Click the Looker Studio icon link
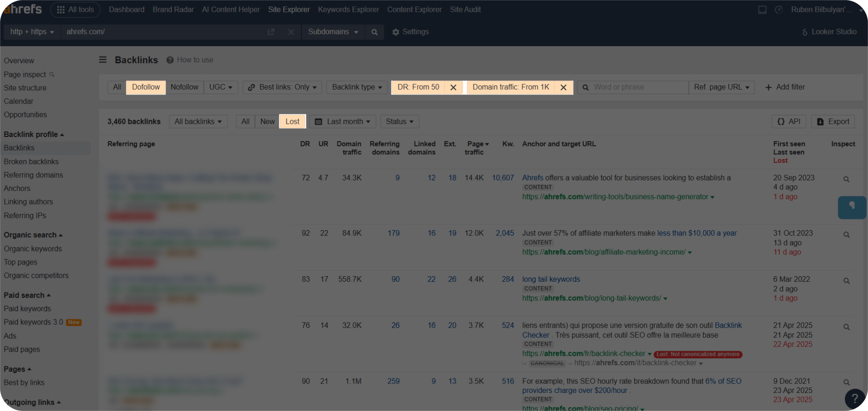The height and width of the screenshot is (411, 868). click(829, 32)
